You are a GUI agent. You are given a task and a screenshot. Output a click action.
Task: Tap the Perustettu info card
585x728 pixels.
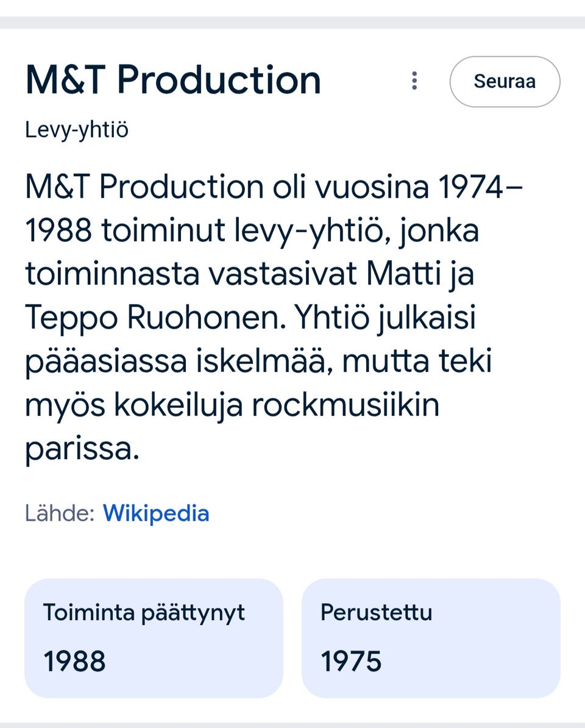pyautogui.click(x=431, y=638)
